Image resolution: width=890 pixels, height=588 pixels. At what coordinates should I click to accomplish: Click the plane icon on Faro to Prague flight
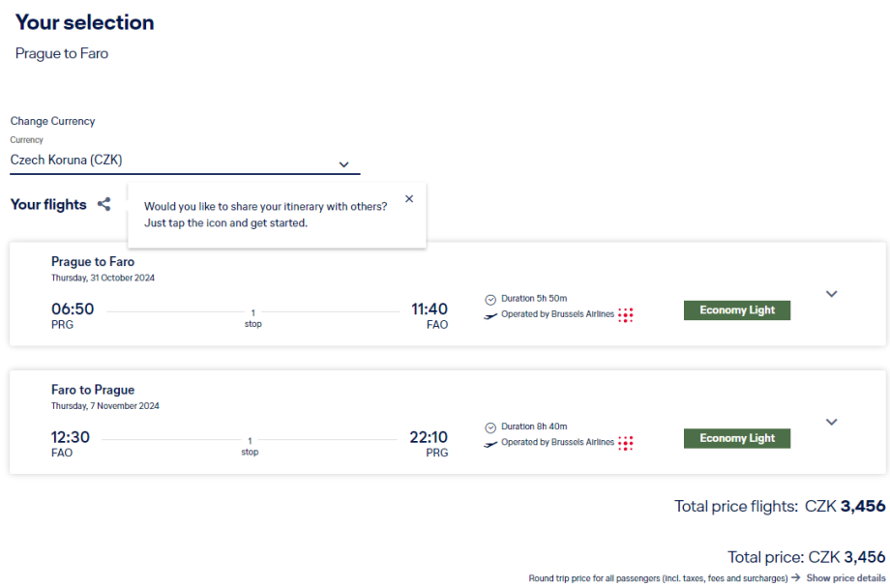490,443
